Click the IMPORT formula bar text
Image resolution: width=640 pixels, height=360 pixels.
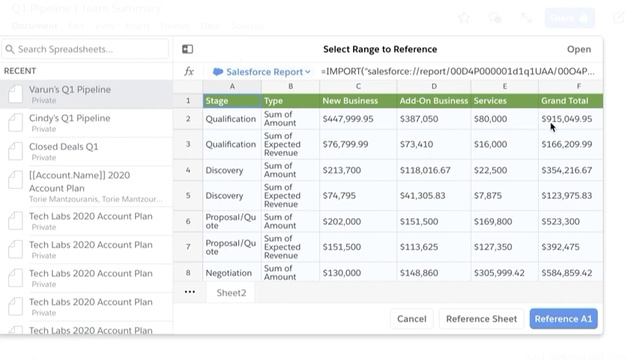tap(458, 71)
